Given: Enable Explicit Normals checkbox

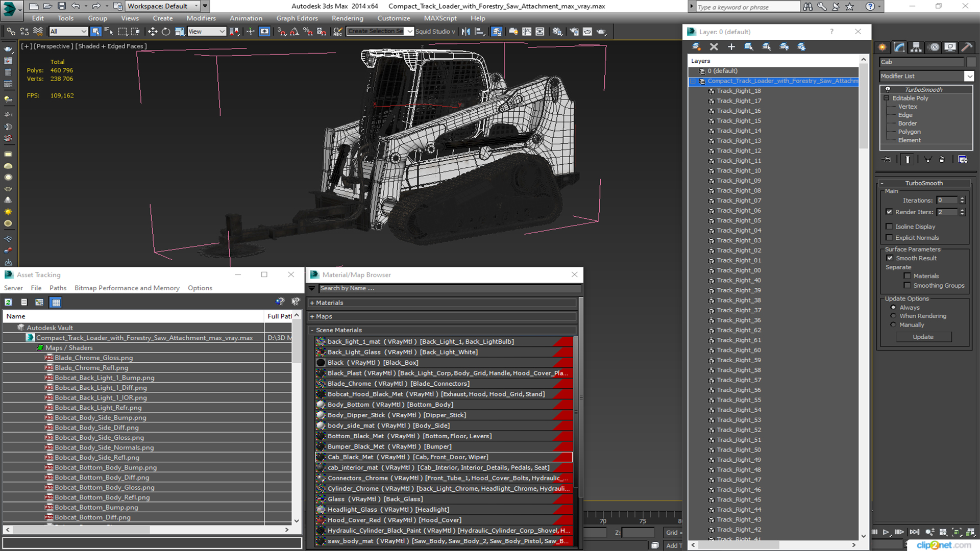Looking at the screenshot, I should coord(889,238).
